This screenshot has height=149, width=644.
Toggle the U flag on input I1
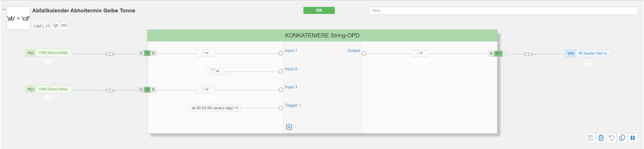pyautogui.click(x=141, y=53)
